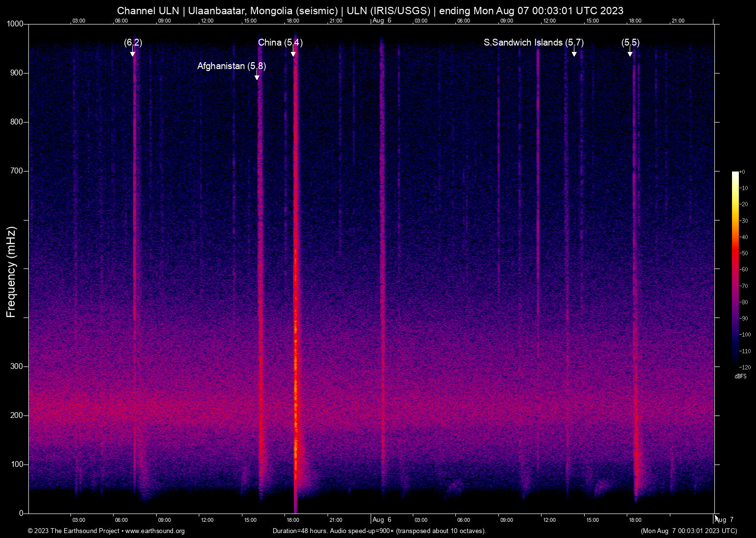Open the www.earthsound.org link in the footer

click(x=155, y=531)
